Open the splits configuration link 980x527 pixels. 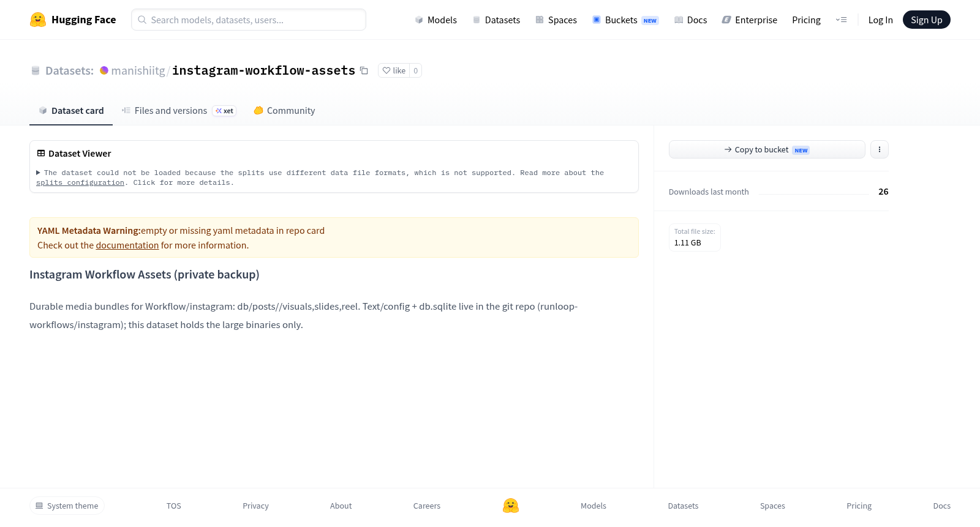coord(80,183)
